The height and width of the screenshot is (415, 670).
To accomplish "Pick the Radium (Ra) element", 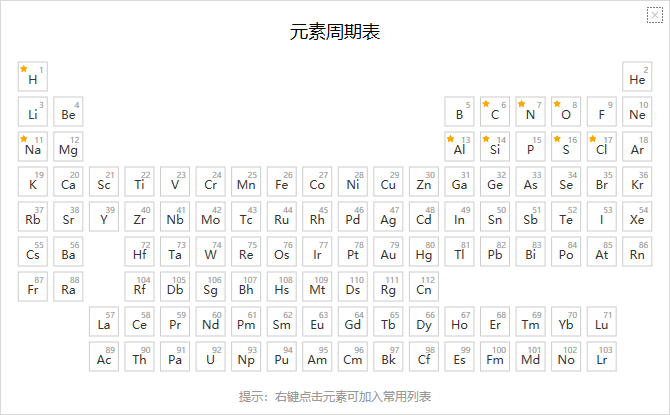I will pos(68,287).
